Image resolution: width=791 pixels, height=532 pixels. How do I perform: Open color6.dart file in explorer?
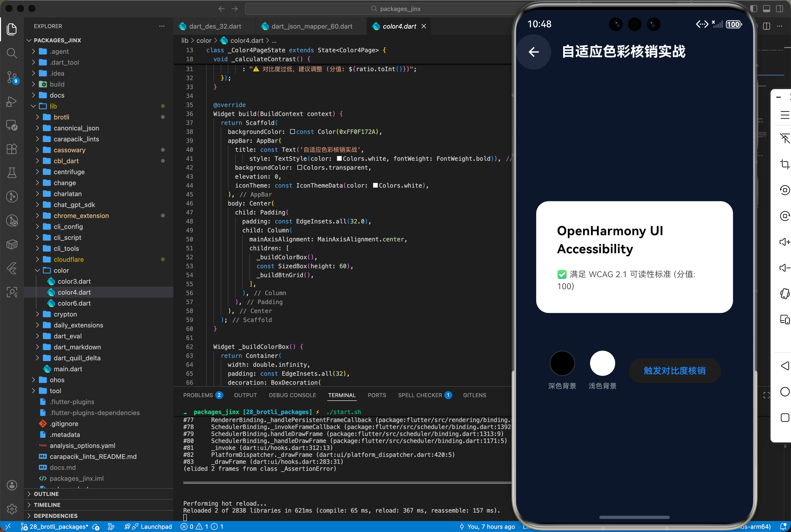click(98, 303)
